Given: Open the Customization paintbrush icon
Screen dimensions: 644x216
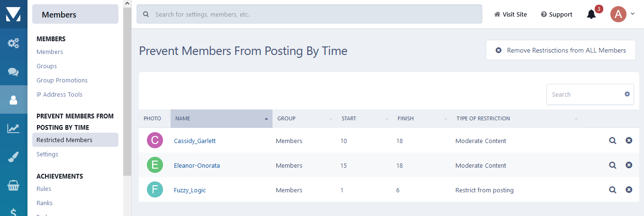Looking at the screenshot, I should click(x=13, y=157).
